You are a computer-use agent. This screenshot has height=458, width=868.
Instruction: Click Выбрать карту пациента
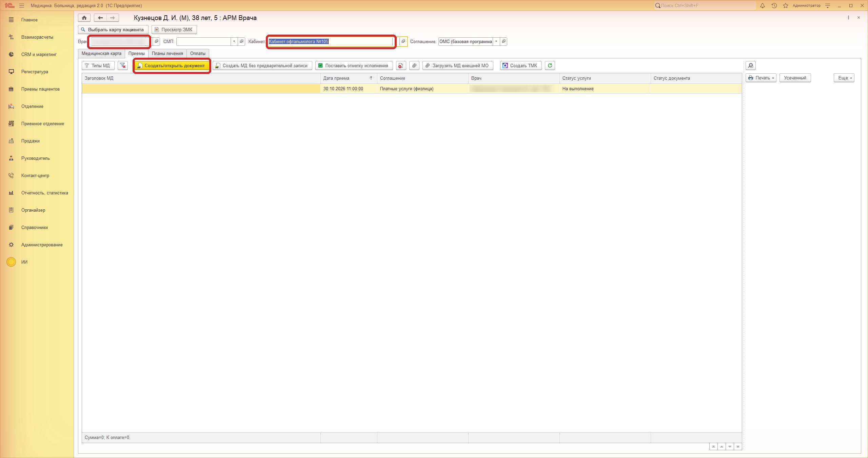[113, 30]
